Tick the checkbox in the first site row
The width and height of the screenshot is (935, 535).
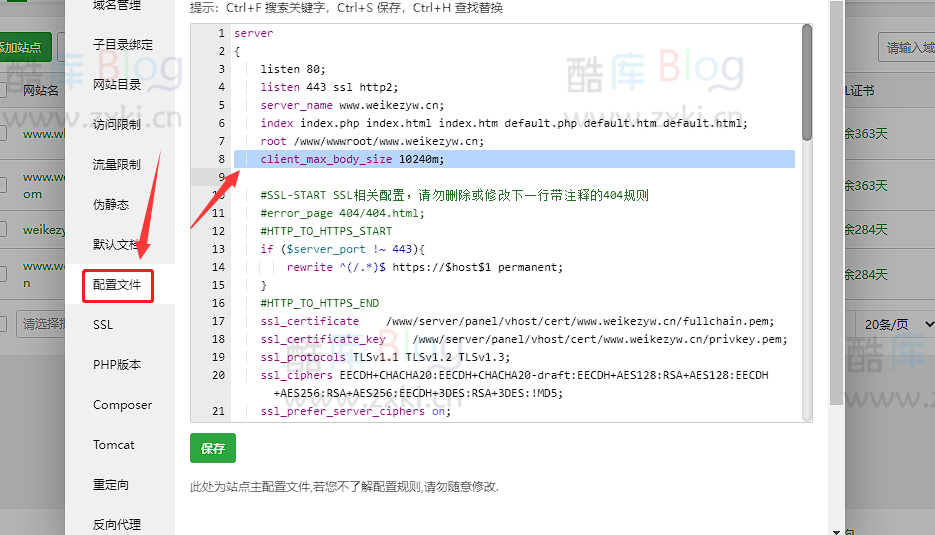click(x=3, y=133)
